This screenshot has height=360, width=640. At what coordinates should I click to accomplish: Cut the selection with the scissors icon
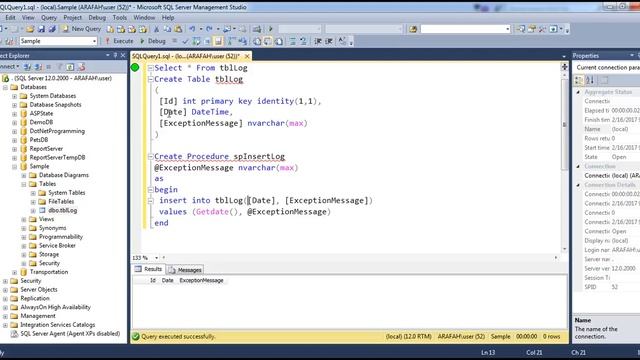[x=156, y=29]
